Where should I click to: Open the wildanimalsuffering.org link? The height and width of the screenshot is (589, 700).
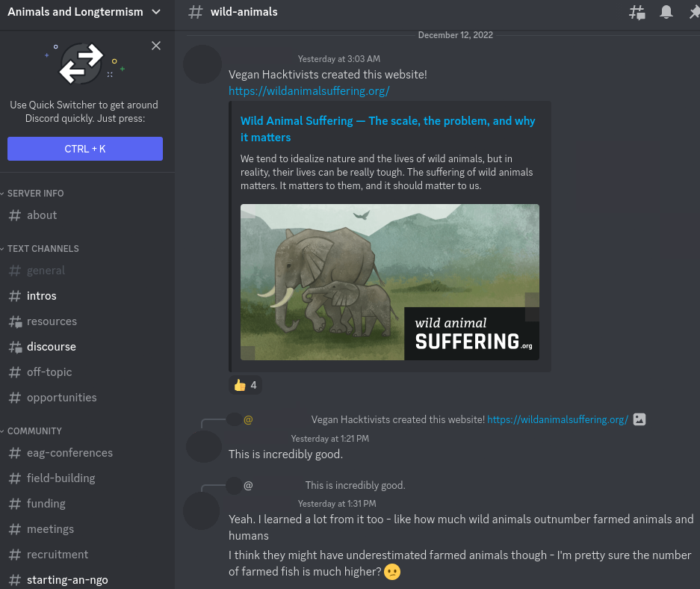coord(309,91)
